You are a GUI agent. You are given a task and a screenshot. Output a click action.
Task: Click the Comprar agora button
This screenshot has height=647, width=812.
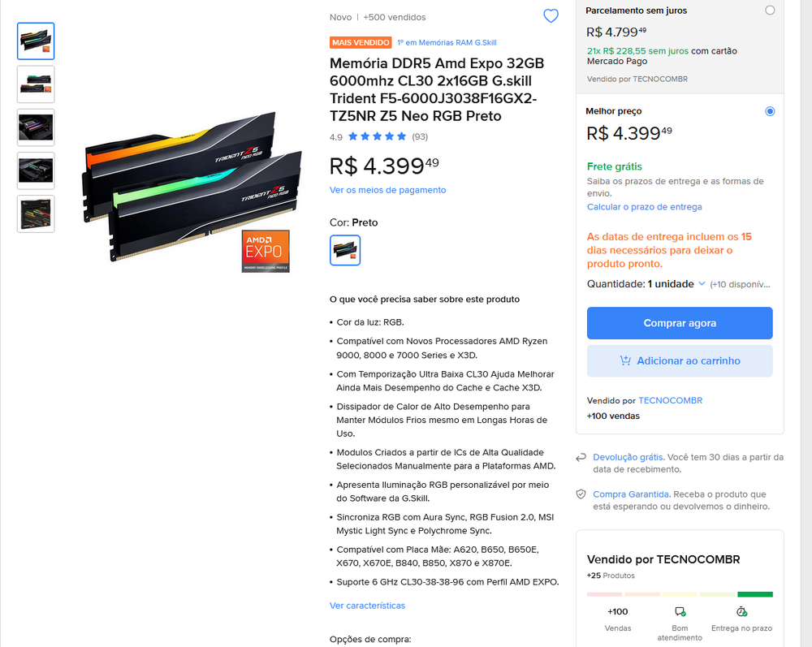click(680, 323)
